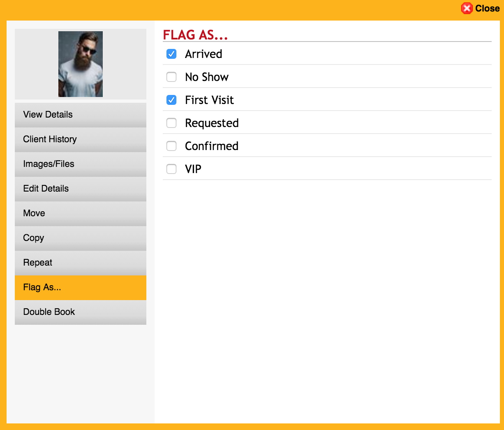Click the Confirmed label text
The width and height of the screenshot is (504, 430).
[x=212, y=146]
